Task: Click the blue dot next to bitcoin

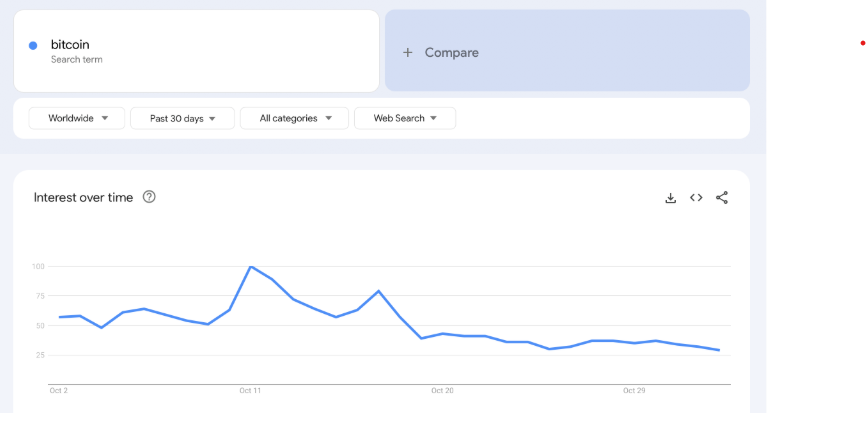Action: (x=33, y=45)
